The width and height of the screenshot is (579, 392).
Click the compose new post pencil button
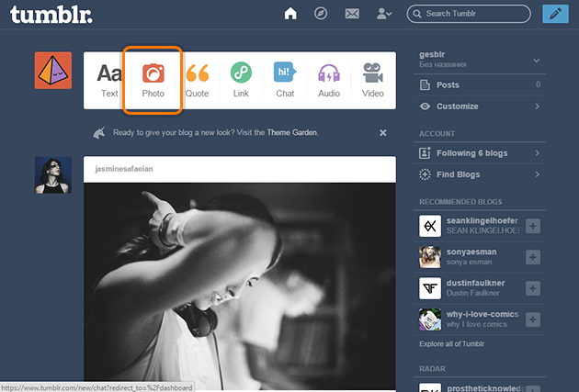click(x=554, y=14)
